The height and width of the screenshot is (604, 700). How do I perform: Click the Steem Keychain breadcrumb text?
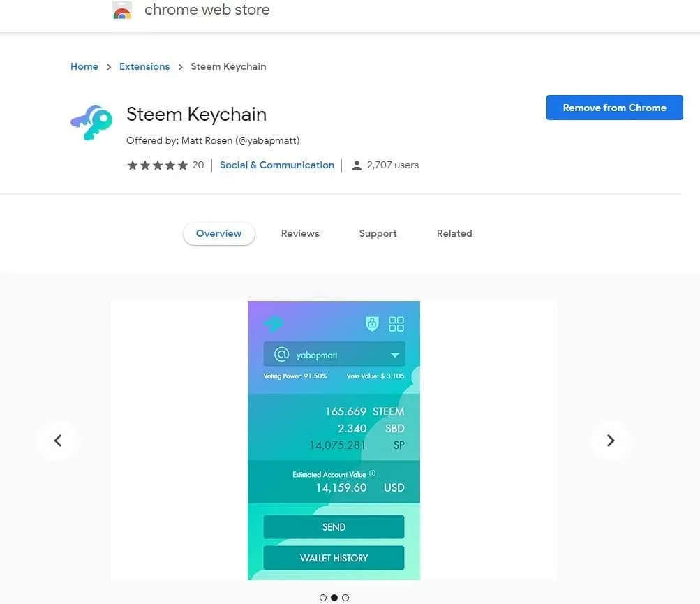pyautogui.click(x=228, y=66)
